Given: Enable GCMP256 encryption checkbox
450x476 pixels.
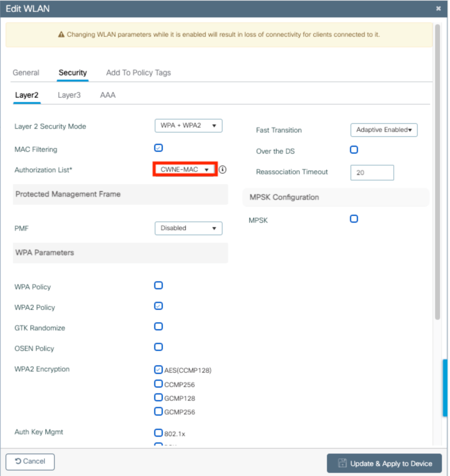Looking at the screenshot, I should pos(159,411).
